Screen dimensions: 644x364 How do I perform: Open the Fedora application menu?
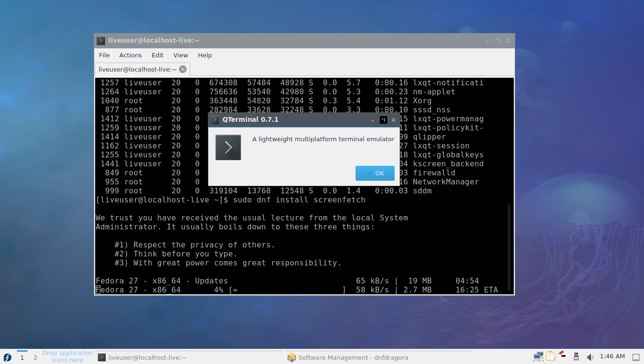pyautogui.click(x=6, y=357)
